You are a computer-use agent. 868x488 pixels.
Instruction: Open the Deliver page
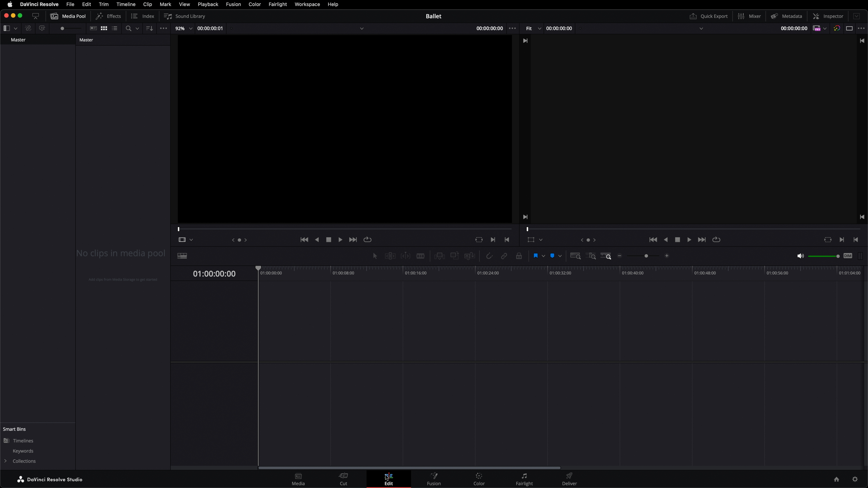pos(569,479)
